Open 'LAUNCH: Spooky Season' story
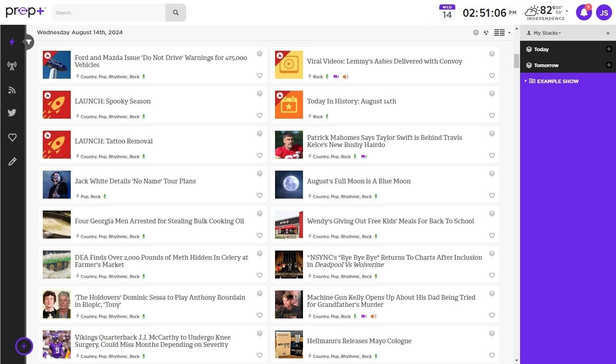The width and height of the screenshot is (616, 364). (113, 101)
